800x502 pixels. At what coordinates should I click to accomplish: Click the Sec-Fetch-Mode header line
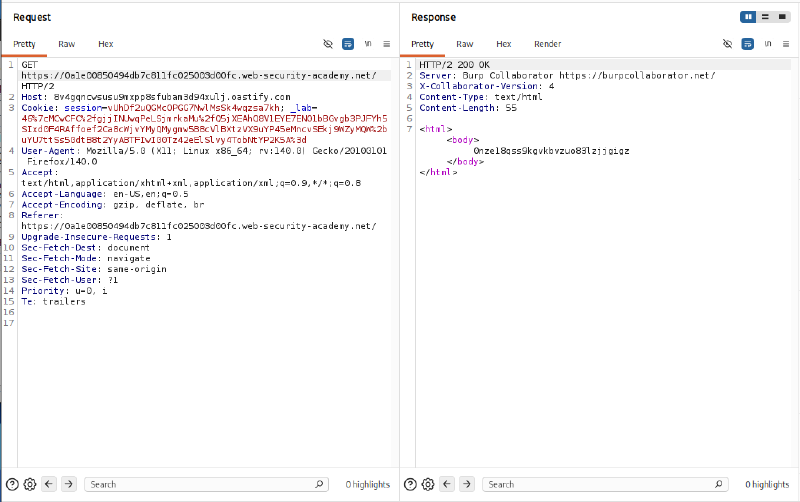86,258
